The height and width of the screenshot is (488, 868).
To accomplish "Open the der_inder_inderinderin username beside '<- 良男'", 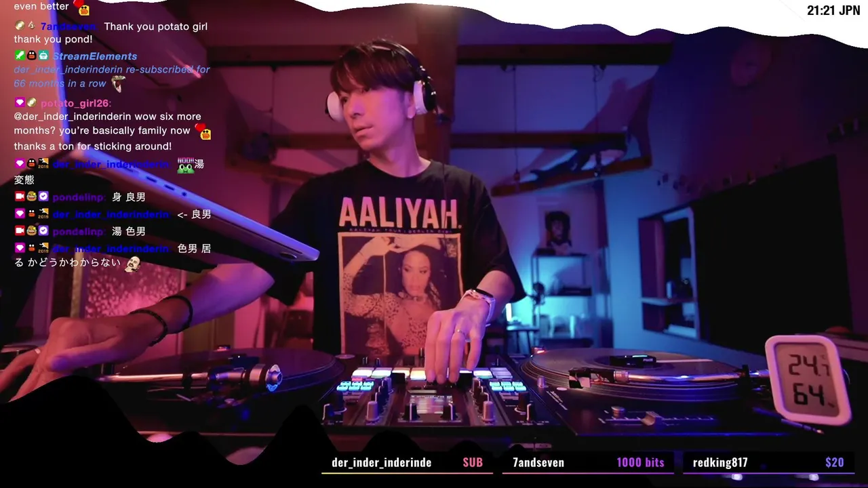I will (x=111, y=214).
